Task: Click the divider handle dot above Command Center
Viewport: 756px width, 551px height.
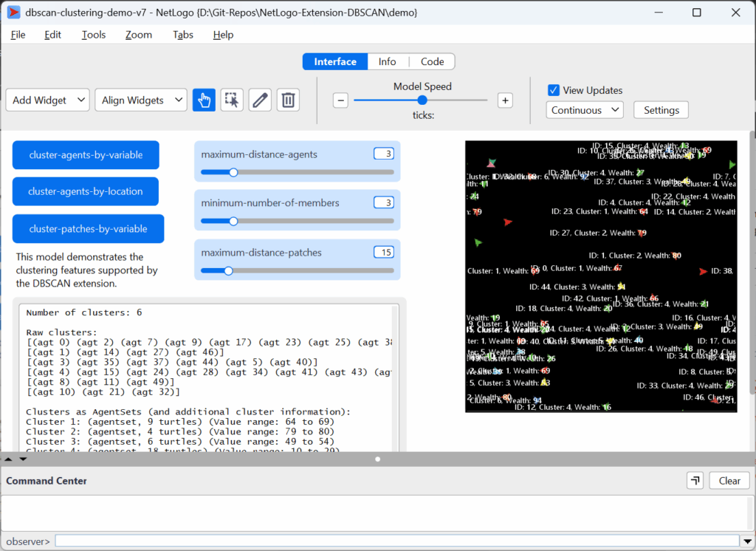Action: click(x=377, y=459)
